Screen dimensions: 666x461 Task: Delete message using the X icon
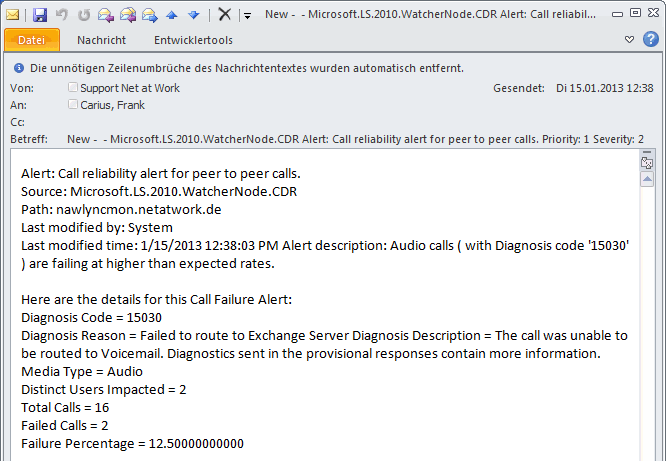click(224, 14)
